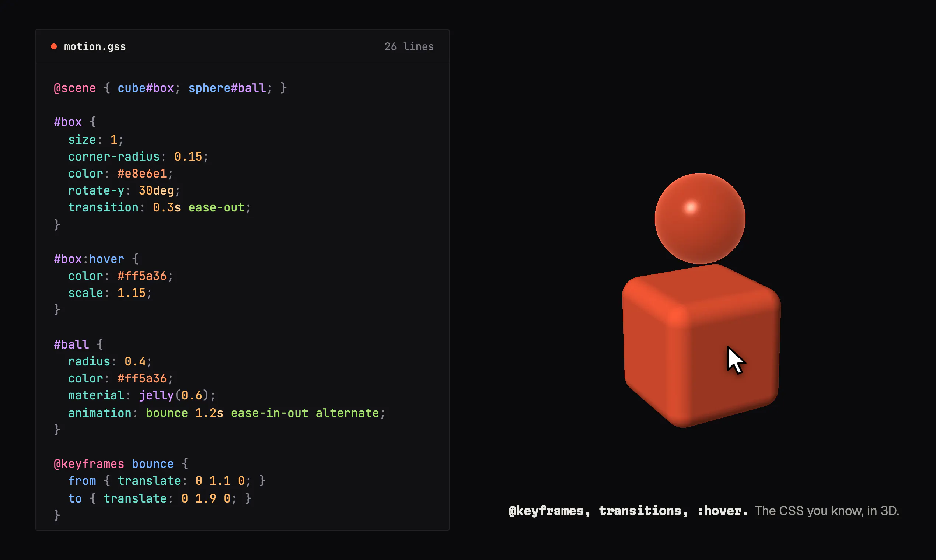Screen dimensions: 936x560
Task: Click the "radius: 0.4" line
Action: pos(110,361)
